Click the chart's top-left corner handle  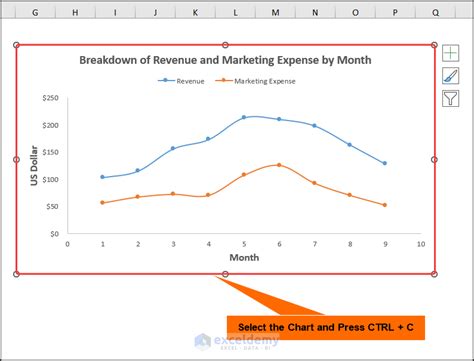tap(16, 45)
